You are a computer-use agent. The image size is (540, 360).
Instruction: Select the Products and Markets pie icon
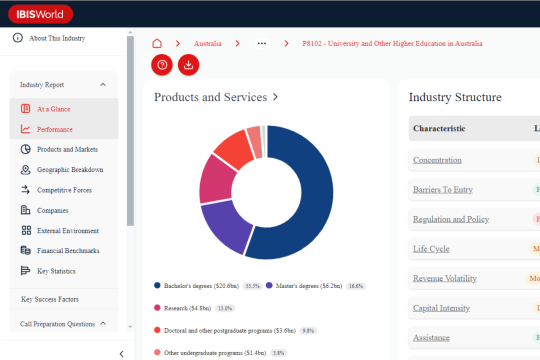tap(25, 149)
